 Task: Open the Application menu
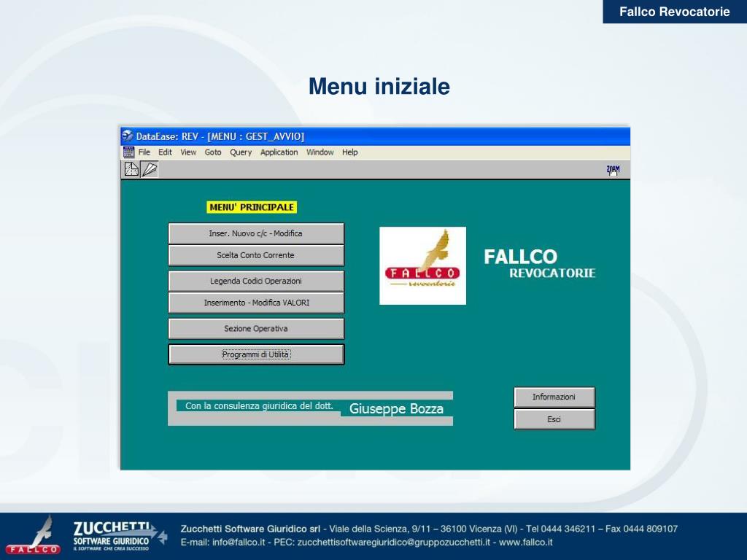(x=279, y=152)
